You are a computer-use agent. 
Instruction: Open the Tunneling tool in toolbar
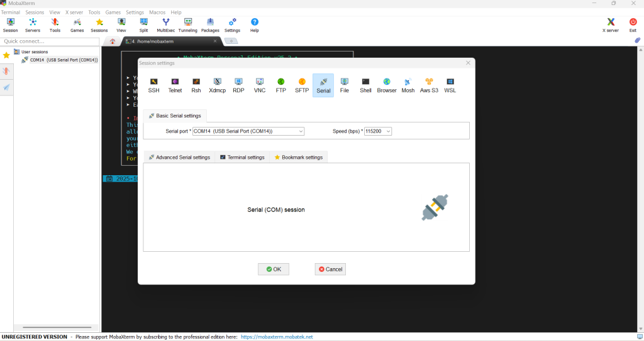pyautogui.click(x=187, y=24)
